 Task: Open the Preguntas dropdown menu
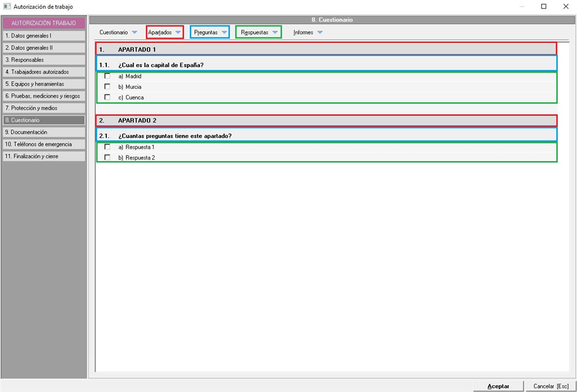click(210, 32)
